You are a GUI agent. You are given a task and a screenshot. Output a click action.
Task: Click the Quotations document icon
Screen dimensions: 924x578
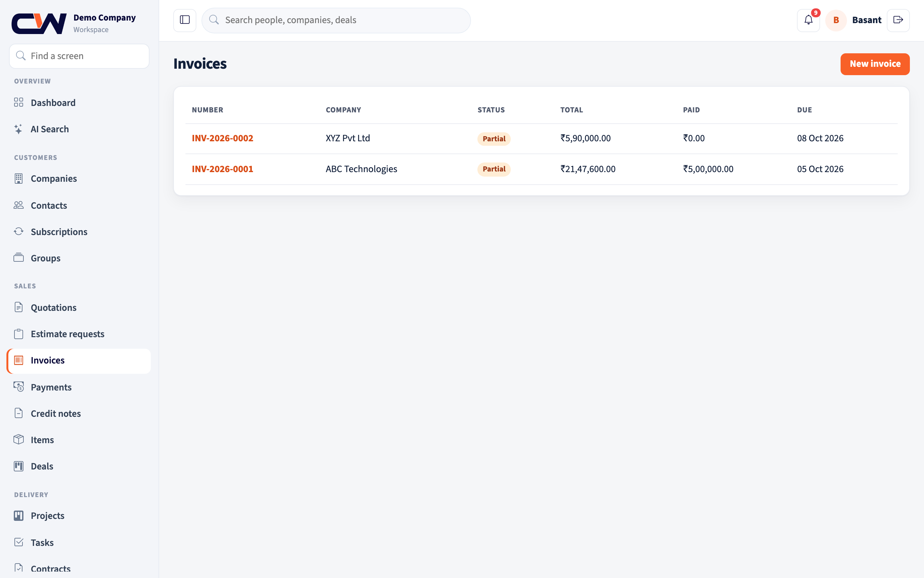click(19, 307)
